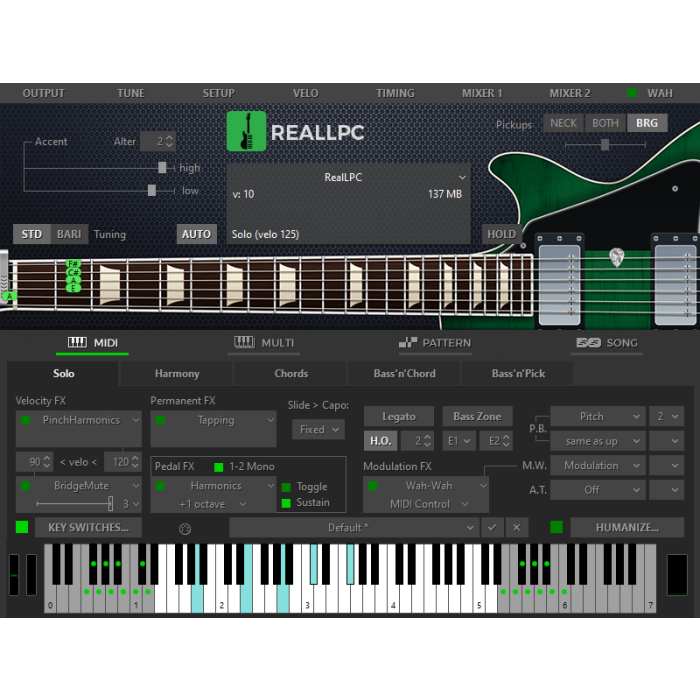Click the MIDI keyboard icon
The width and height of the screenshot is (700, 700).
pos(77,342)
